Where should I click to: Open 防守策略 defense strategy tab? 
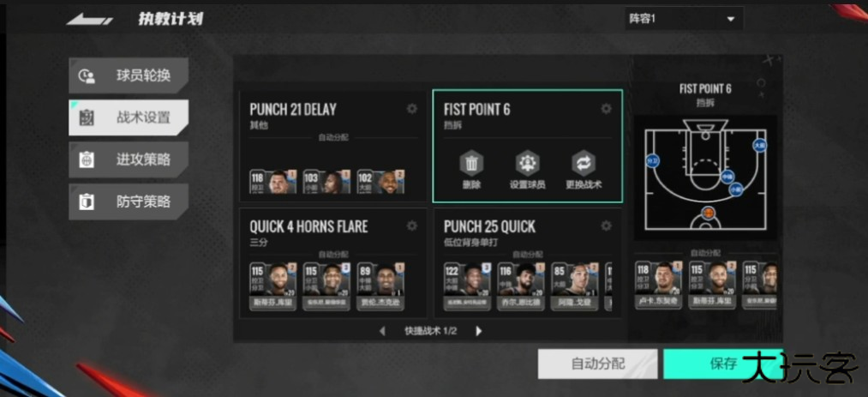click(x=129, y=202)
